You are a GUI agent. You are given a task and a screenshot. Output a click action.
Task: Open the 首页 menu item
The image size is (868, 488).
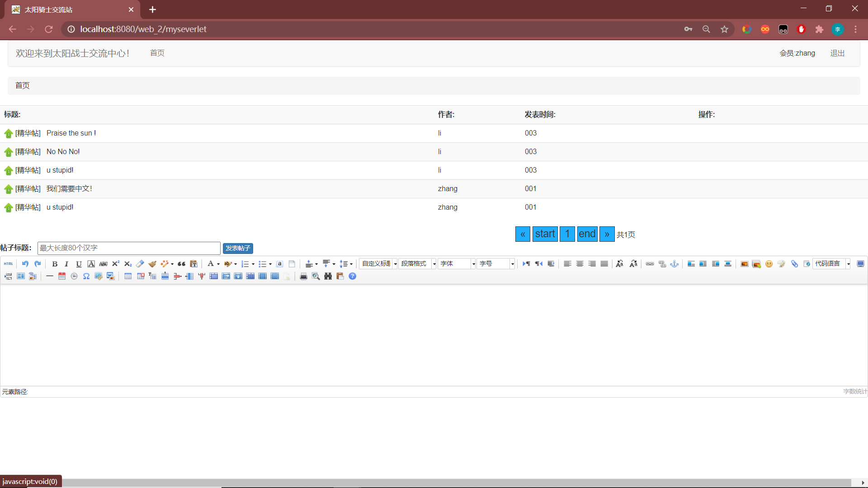tap(157, 53)
